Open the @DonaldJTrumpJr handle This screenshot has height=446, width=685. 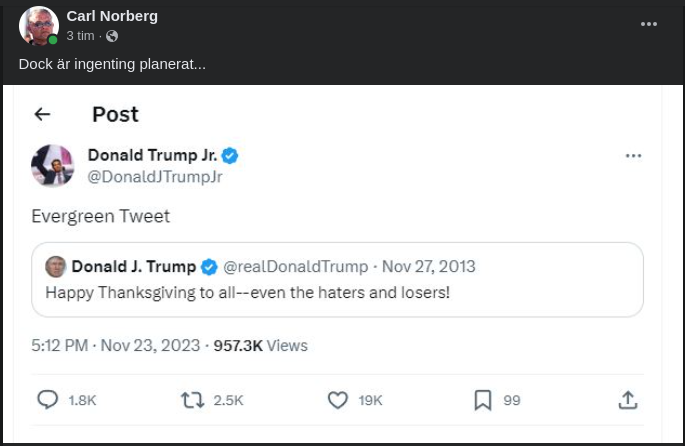[155, 177]
